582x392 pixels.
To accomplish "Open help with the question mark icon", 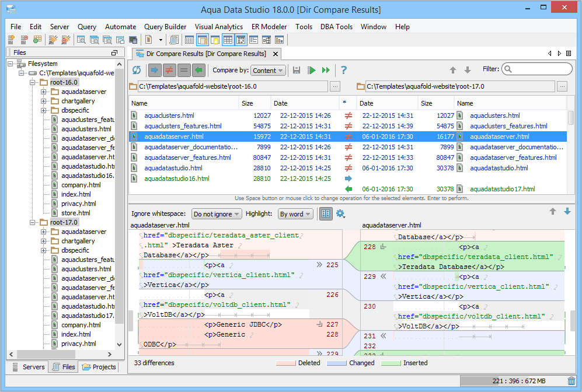I will tap(344, 70).
